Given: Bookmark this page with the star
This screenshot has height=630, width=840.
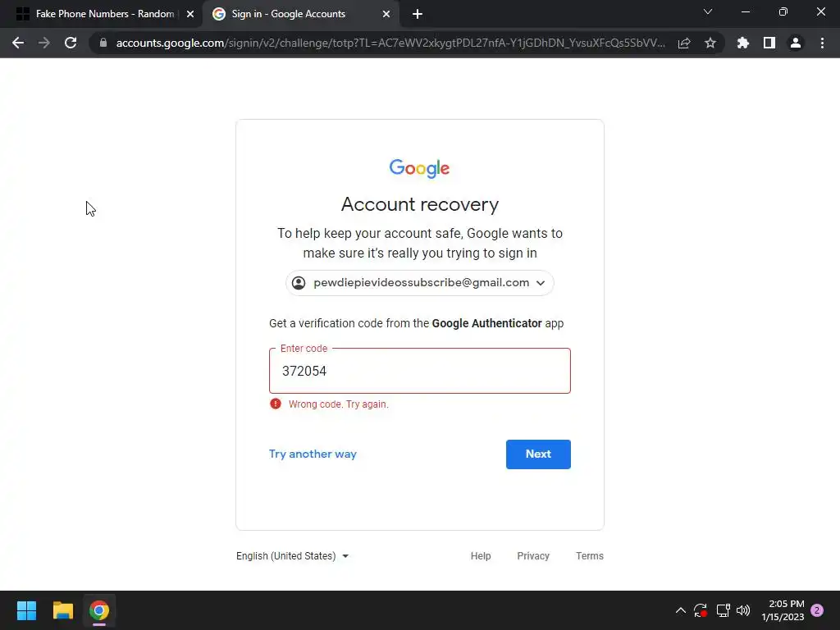Looking at the screenshot, I should click(x=710, y=43).
